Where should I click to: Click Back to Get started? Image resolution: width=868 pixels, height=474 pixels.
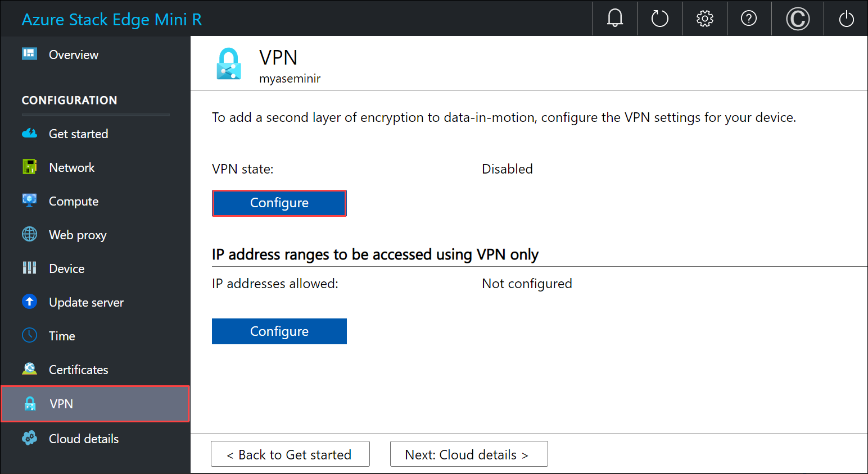coord(290,454)
